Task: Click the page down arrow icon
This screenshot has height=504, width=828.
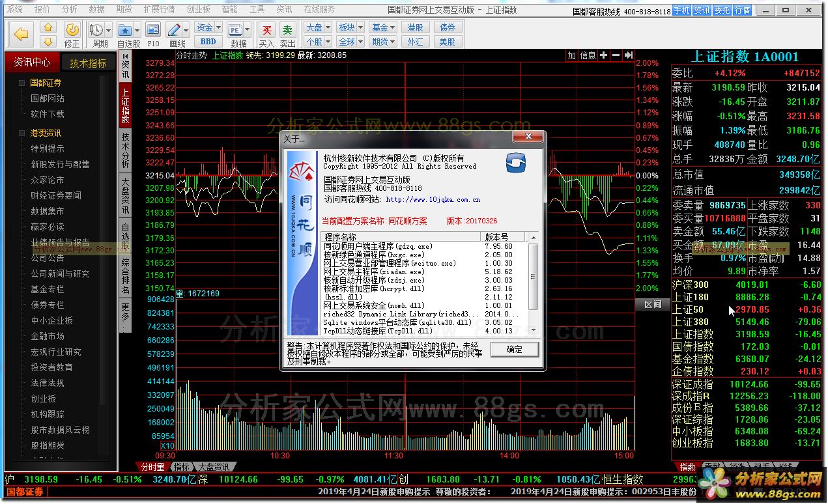Action: [x=48, y=41]
